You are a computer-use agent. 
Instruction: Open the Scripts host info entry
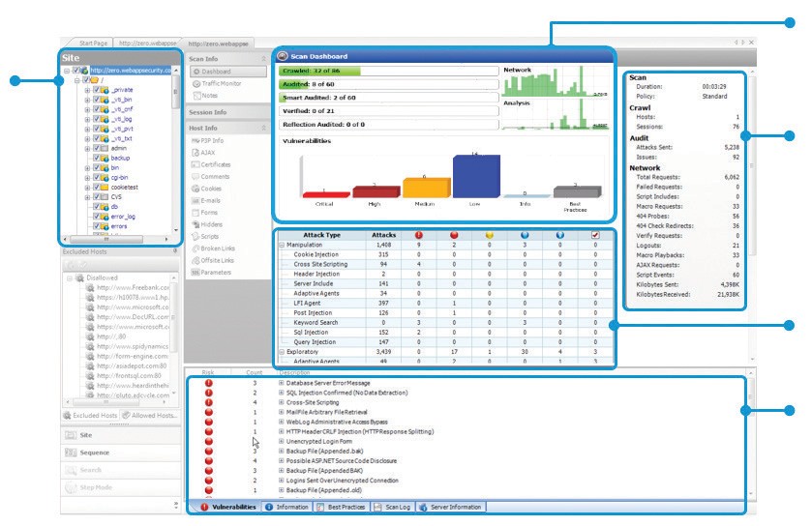coord(211,236)
